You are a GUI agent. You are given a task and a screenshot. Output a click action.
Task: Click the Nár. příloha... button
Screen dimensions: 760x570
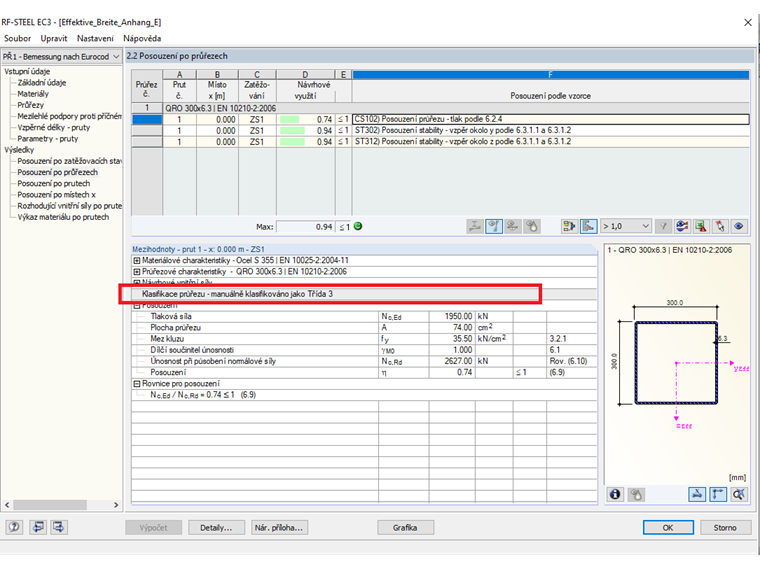[x=279, y=527]
